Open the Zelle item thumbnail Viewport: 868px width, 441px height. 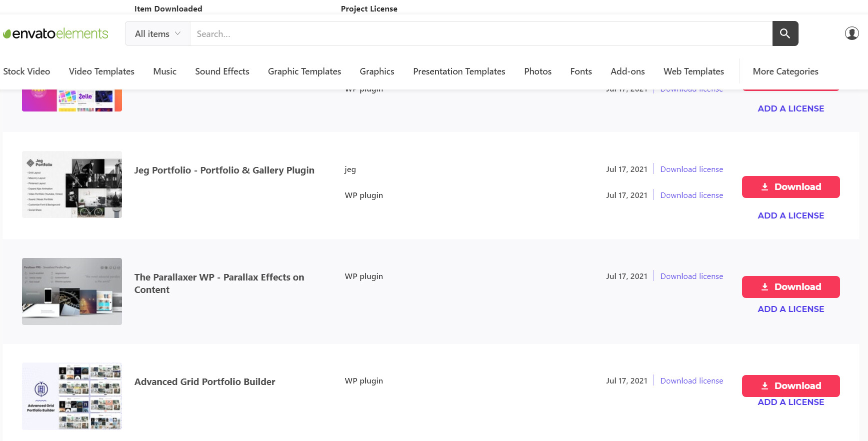pyautogui.click(x=72, y=100)
